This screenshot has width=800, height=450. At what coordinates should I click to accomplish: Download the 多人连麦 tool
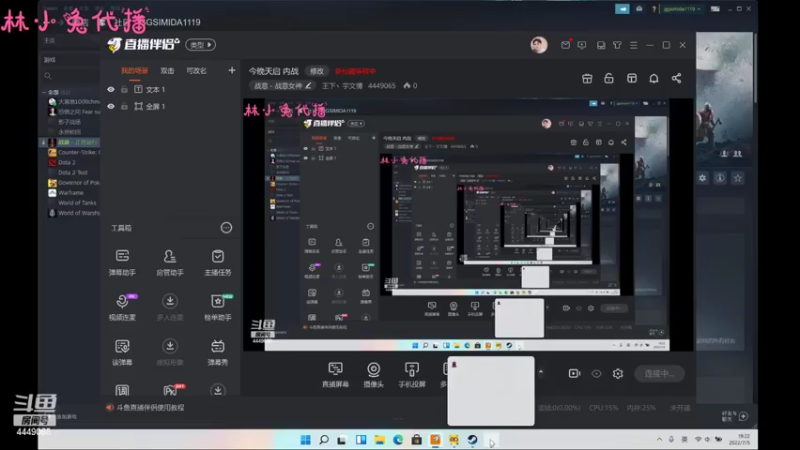click(170, 307)
